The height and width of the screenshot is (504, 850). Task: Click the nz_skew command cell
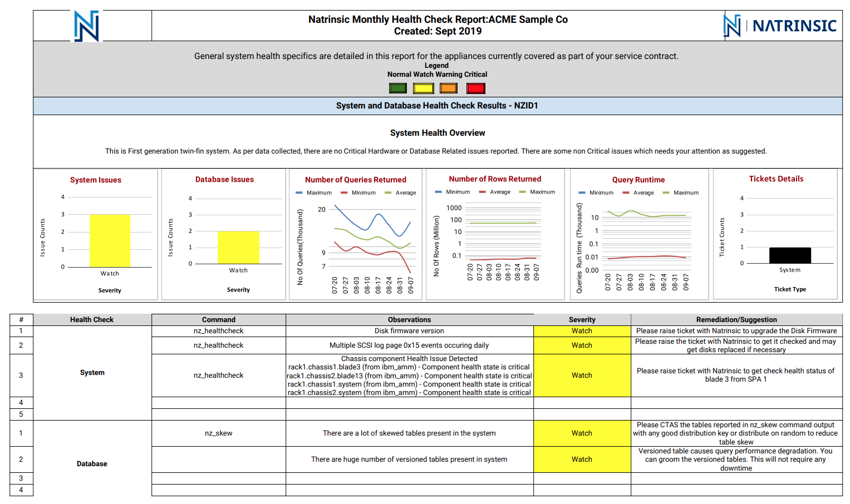pos(219,433)
